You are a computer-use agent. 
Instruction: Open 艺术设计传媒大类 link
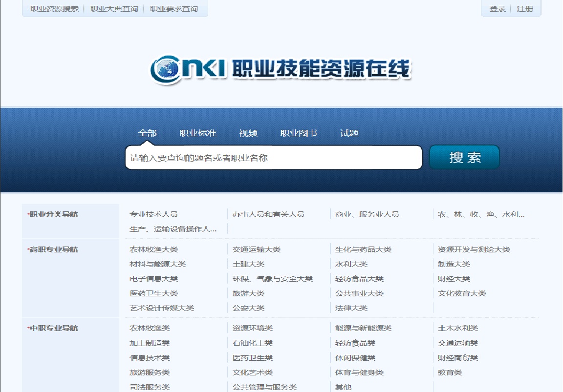click(x=162, y=309)
